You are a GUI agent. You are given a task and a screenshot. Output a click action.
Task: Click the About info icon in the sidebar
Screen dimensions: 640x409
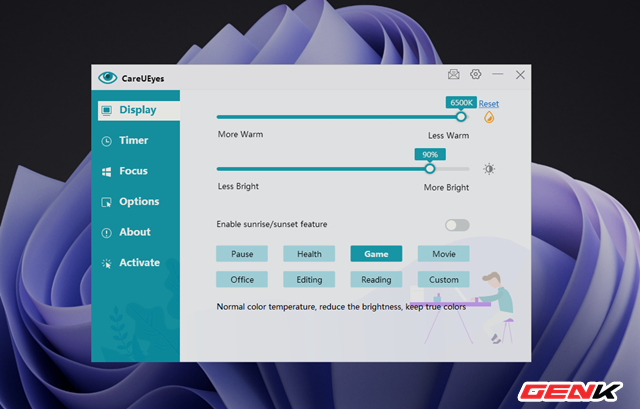click(107, 233)
